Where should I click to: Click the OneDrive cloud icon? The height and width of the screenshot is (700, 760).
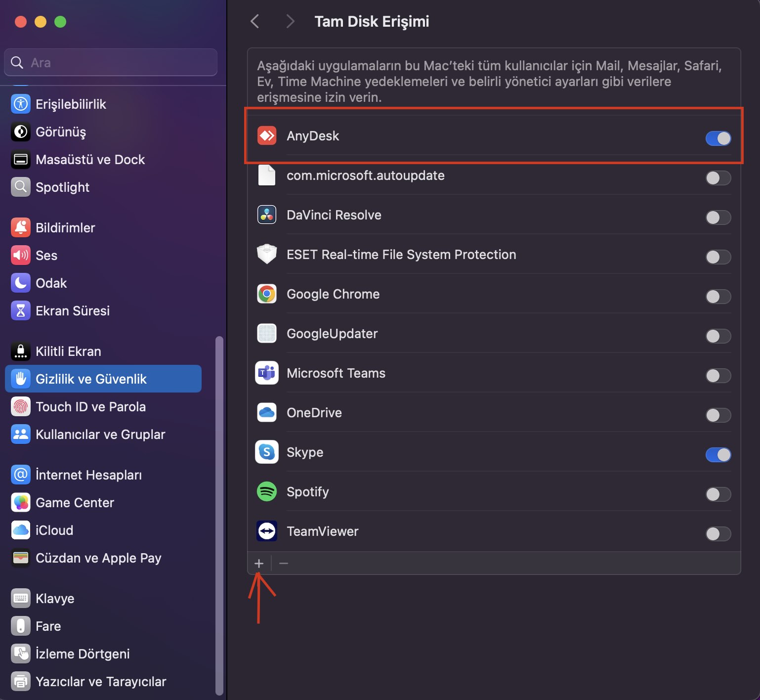coord(267,413)
